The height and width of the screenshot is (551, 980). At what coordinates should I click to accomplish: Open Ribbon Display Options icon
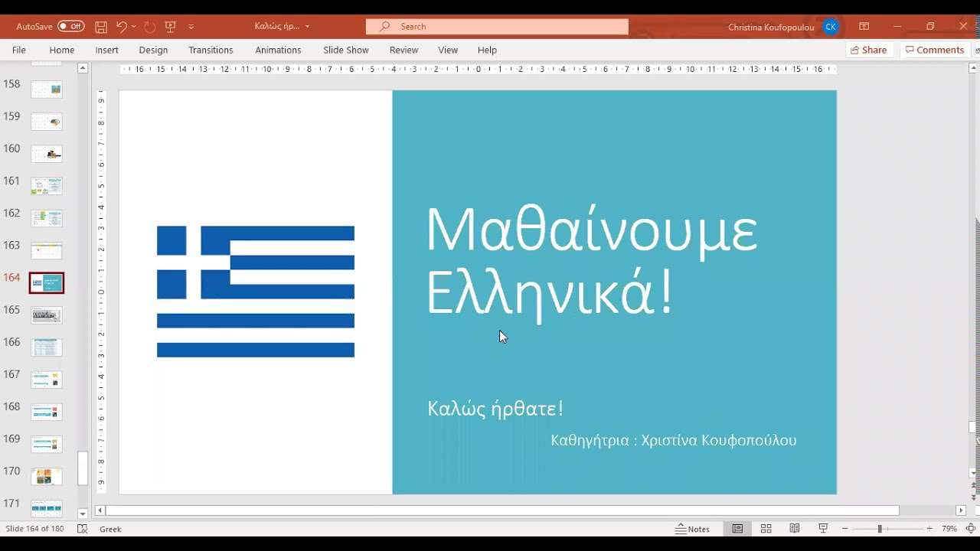[864, 26]
